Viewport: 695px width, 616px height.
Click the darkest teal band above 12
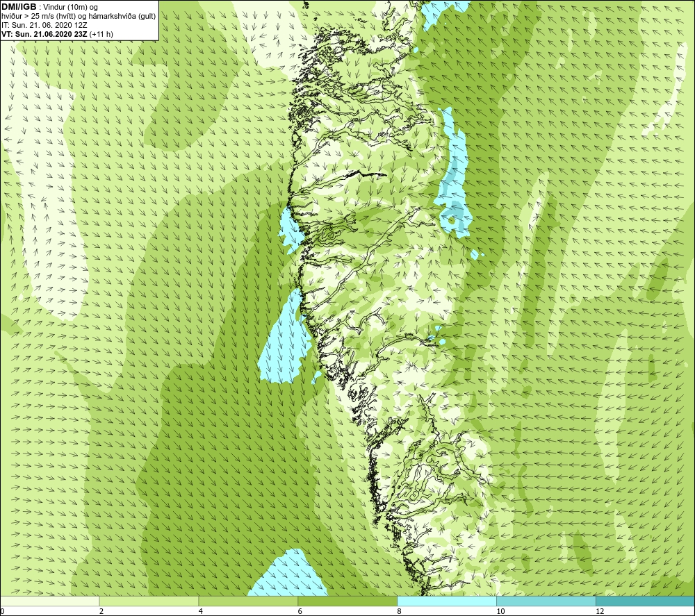point(646,601)
